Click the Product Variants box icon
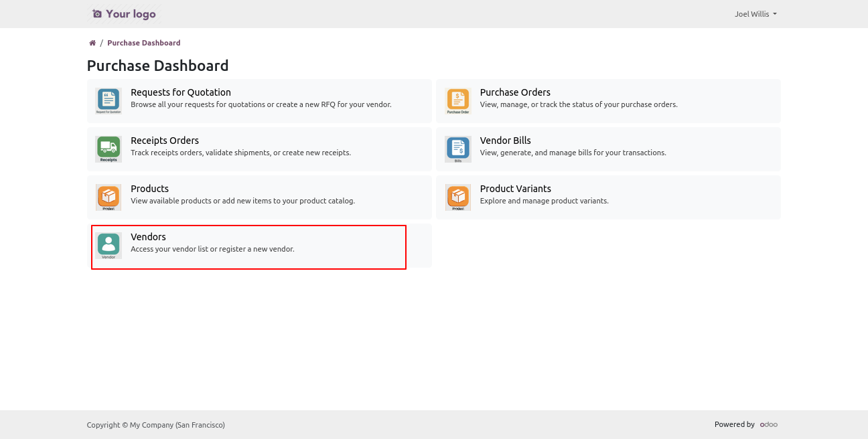 [458, 197]
